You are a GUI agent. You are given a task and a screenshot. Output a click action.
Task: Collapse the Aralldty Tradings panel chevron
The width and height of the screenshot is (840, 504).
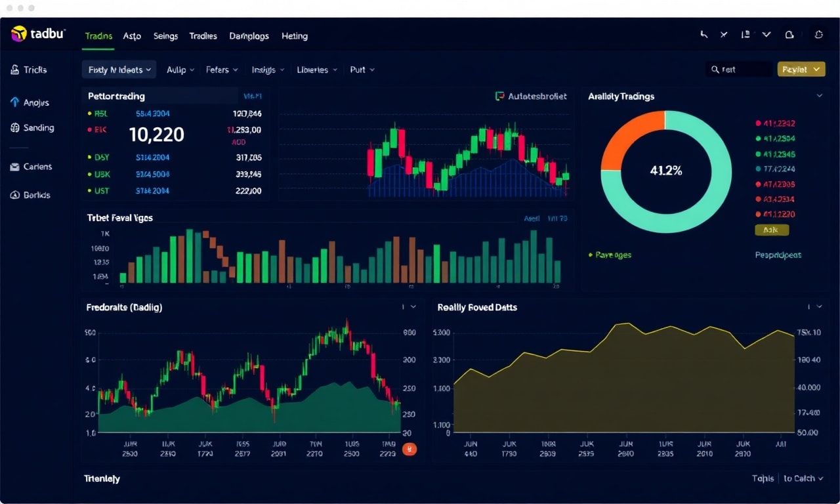[x=819, y=96]
